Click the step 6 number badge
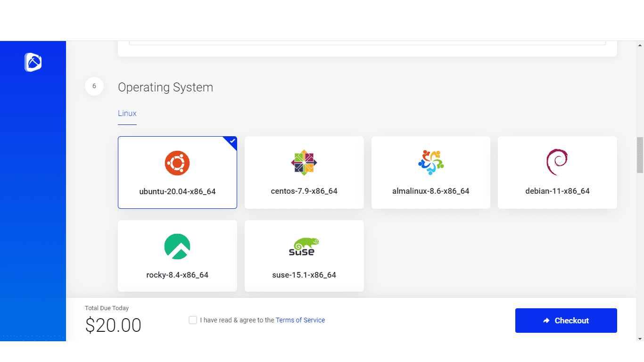This screenshot has height=362, width=644. [94, 86]
